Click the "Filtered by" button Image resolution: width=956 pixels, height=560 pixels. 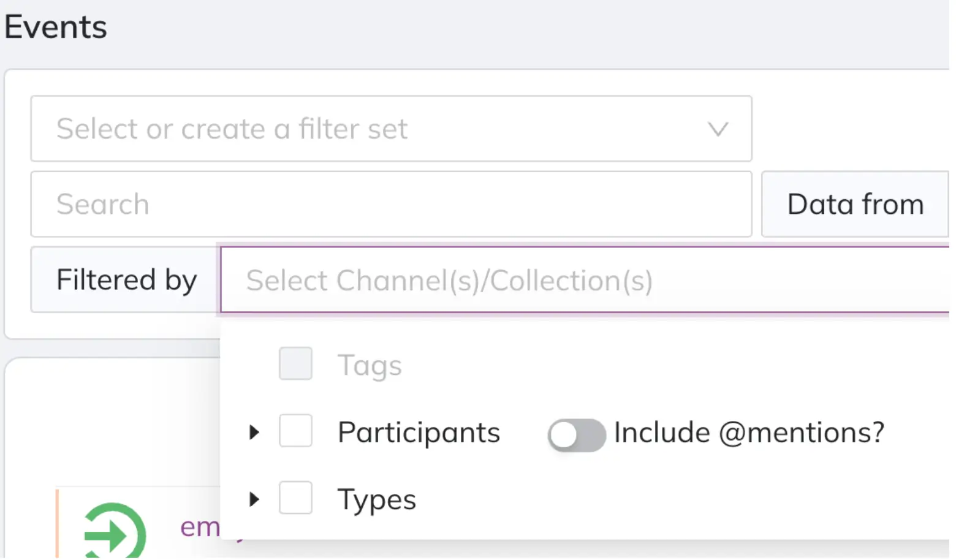[x=126, y=280]
